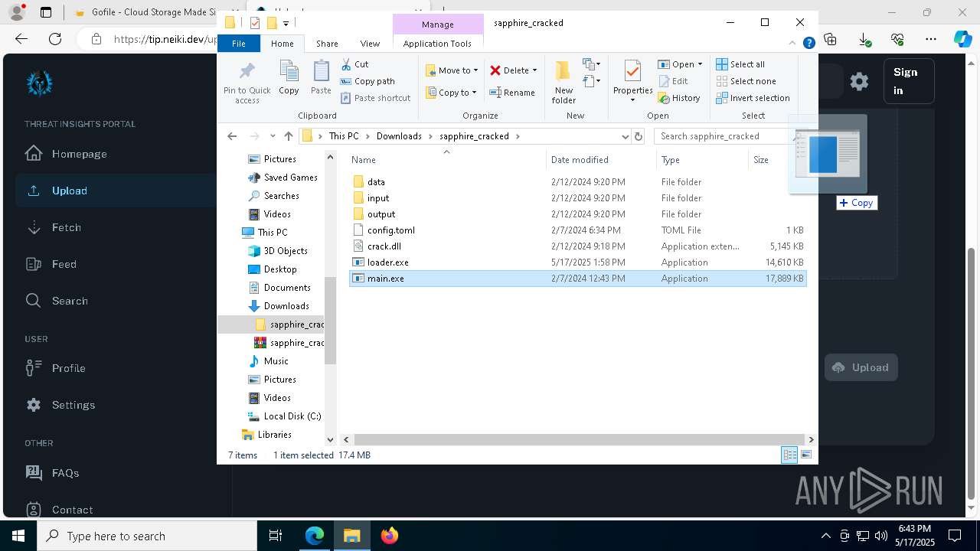Click Copy path in ribbon
Image resolution: width=980 pixels, height=551 pixels.
pos(367,81)
